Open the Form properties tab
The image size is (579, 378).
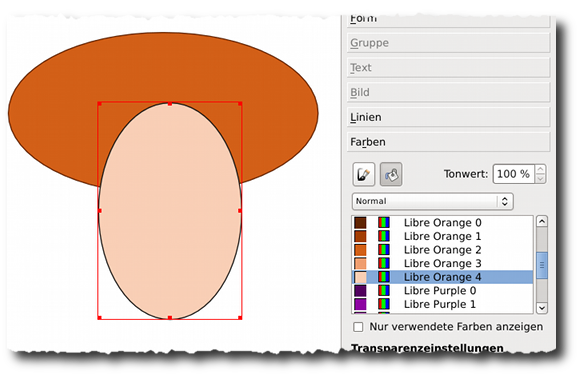coord(449,20)
